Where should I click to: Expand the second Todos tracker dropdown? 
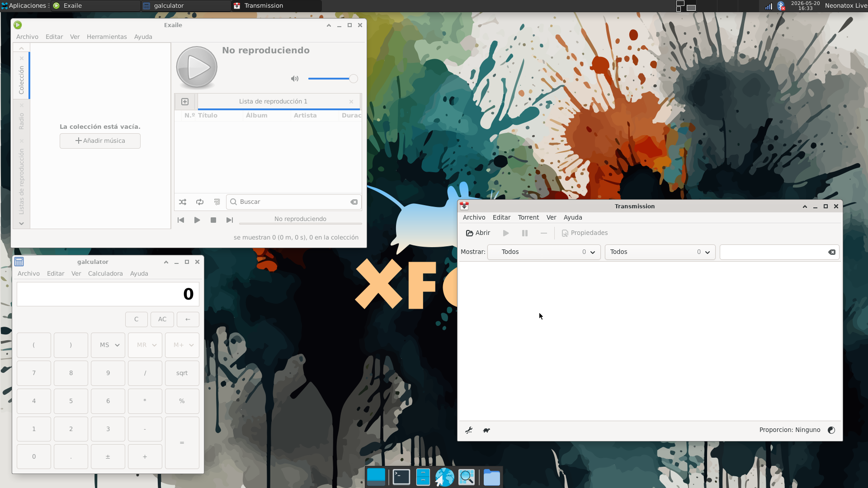click(x=660, y=252)
